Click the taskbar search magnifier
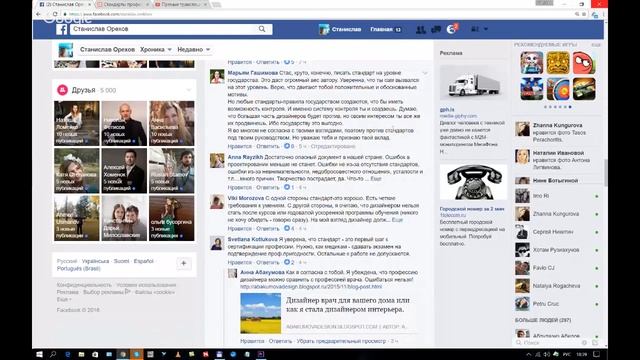 point(53,354)
